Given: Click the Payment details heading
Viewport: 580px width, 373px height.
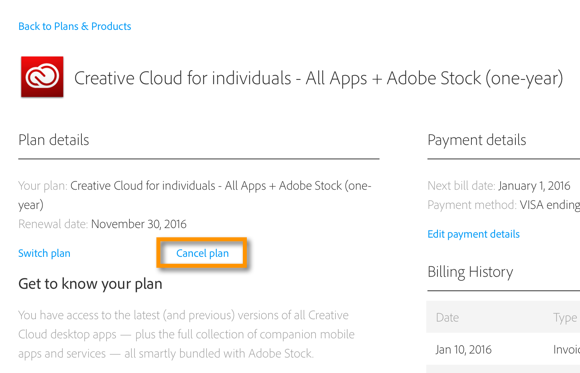Looking at the screenshot, I should pos(477,140).
